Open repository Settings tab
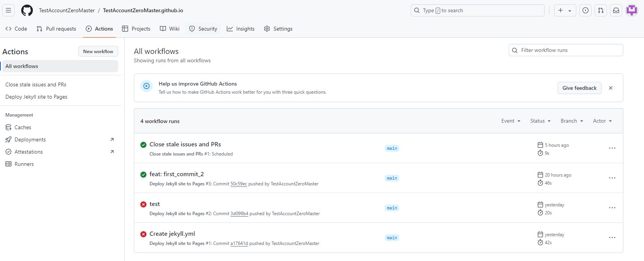Viewport: 644px width, 261px height. point(278,29)
